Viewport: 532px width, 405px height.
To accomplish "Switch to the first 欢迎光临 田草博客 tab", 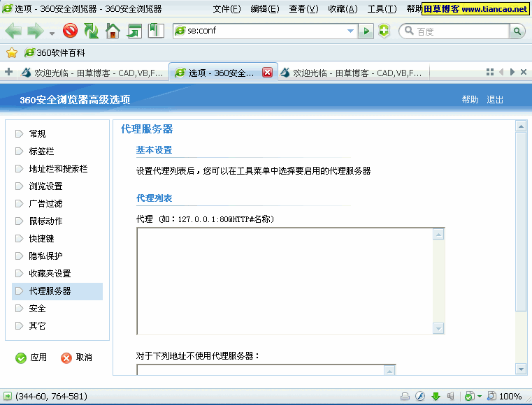I will pos(92,73).
